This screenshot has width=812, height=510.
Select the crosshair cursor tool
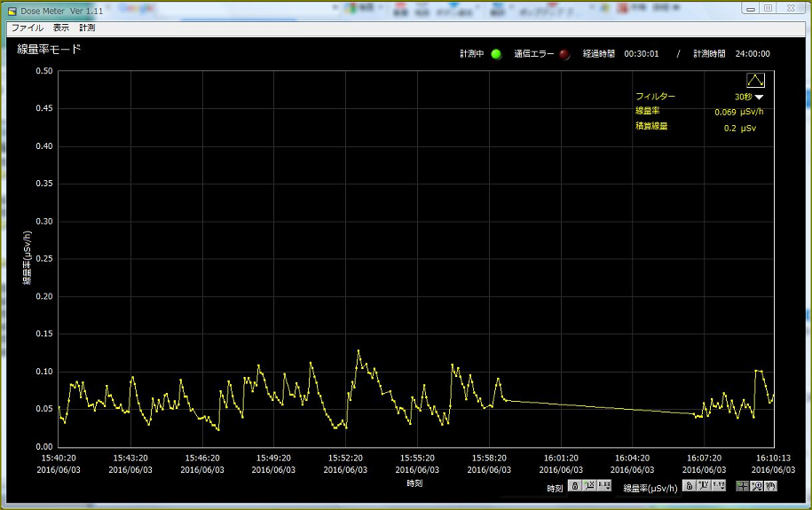(742, 485)
